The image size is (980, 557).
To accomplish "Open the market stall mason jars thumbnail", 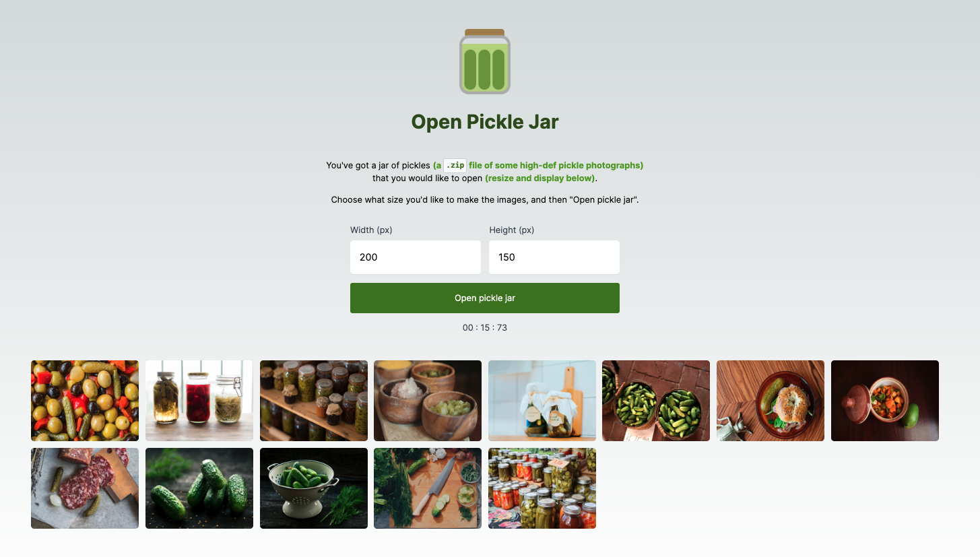I will pos(542,488).
